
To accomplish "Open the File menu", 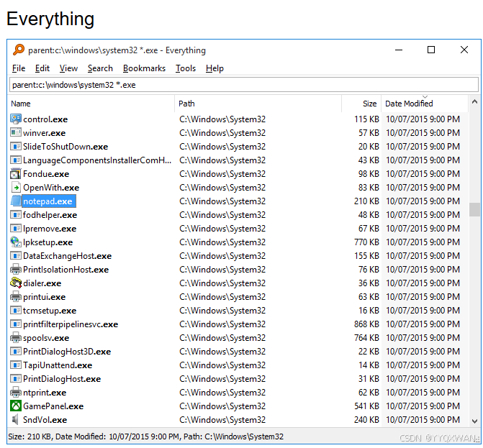I will point(19,68).
